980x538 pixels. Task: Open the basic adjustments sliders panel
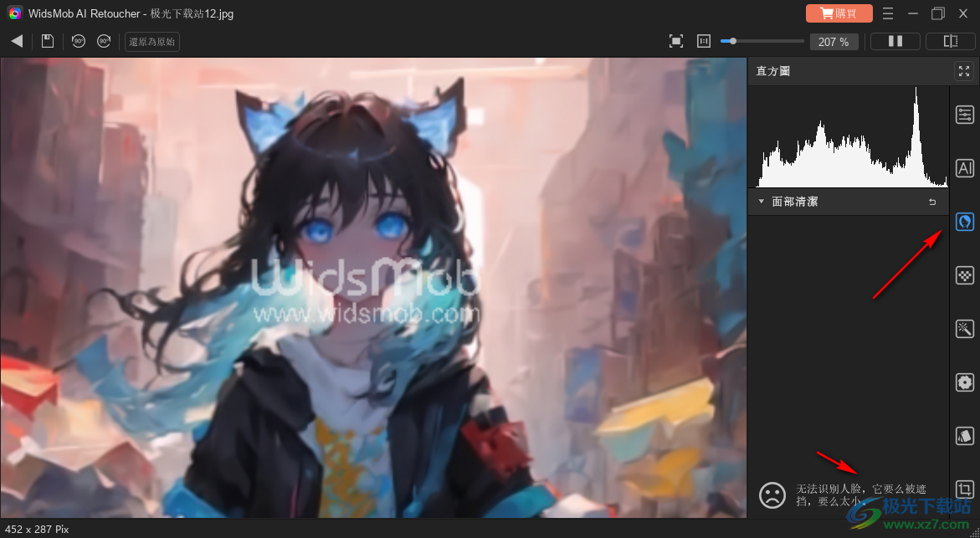[x=965, y=115]
